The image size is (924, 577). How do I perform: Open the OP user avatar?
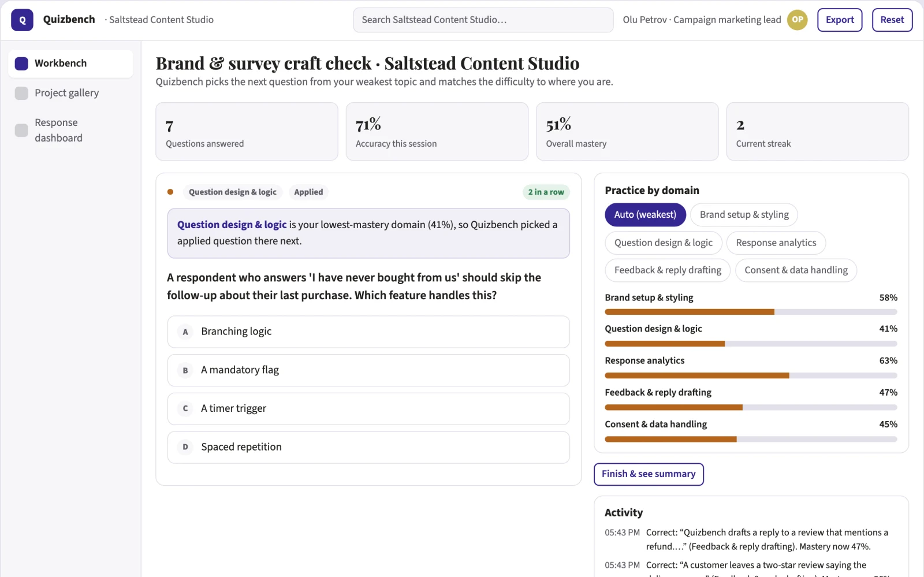[x=797, y=20]
